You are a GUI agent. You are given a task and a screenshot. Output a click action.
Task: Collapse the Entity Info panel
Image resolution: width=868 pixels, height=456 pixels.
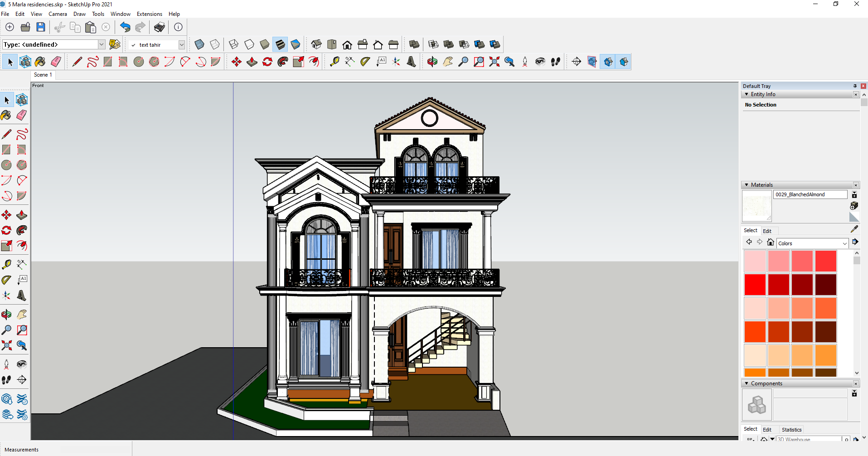point(747,94)
